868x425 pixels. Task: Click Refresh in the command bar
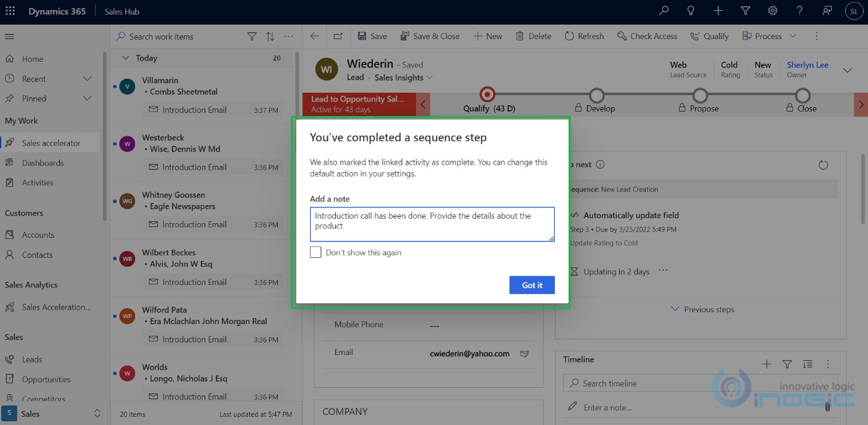coord(584,36)
